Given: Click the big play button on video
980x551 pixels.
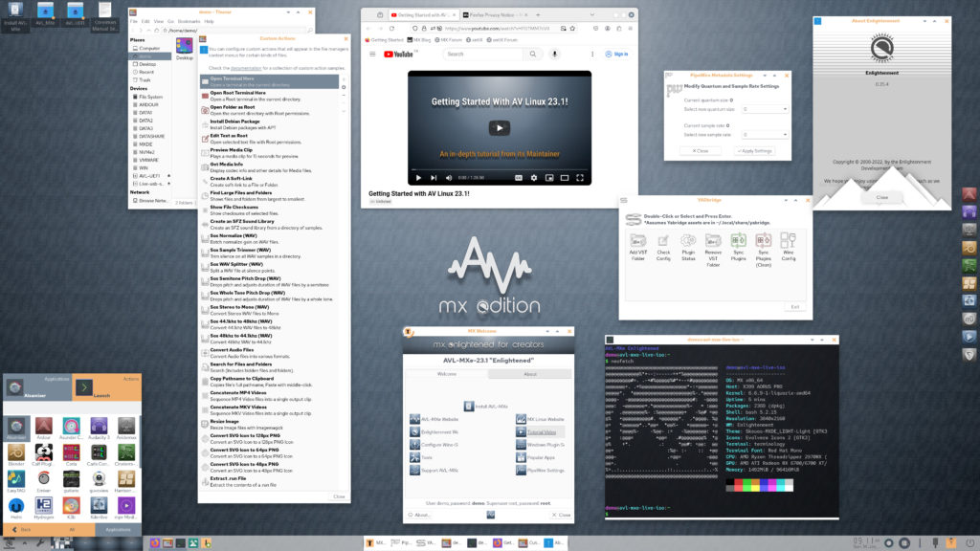Looking at the screenshot, I should coord(499,128).
